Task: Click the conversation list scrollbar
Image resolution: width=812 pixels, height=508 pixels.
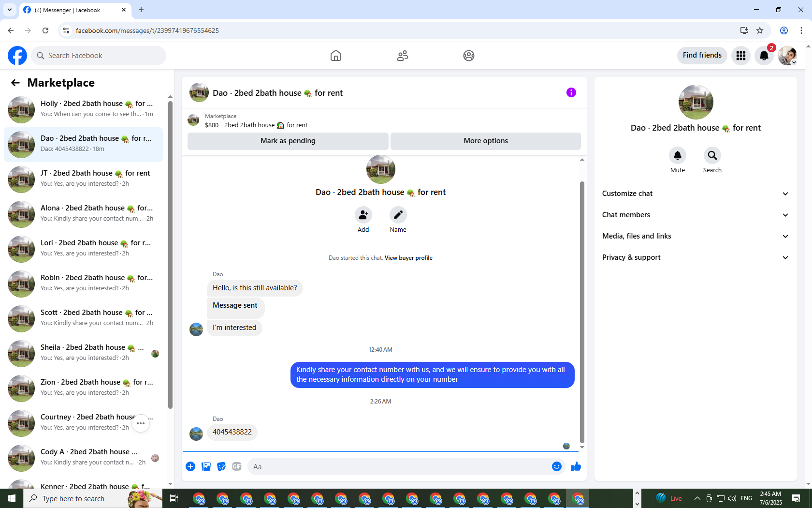Action: pos(170,254)
